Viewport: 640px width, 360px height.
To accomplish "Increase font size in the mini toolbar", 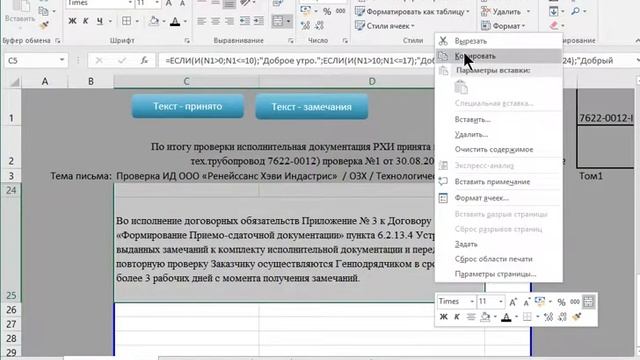I will (x=513, y=302).
